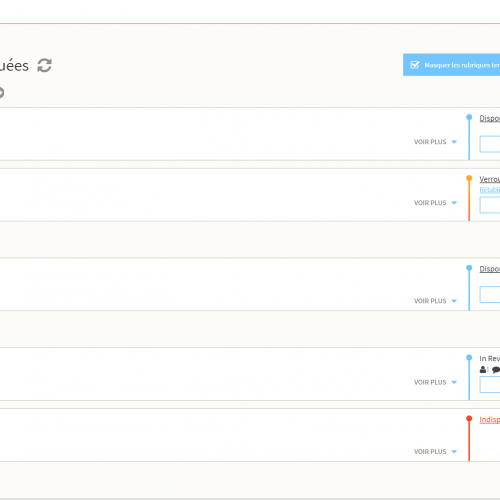Screen dimensions: 500x500
Task: Click the person icon in the In Rev row
Action: click(483, 369)
